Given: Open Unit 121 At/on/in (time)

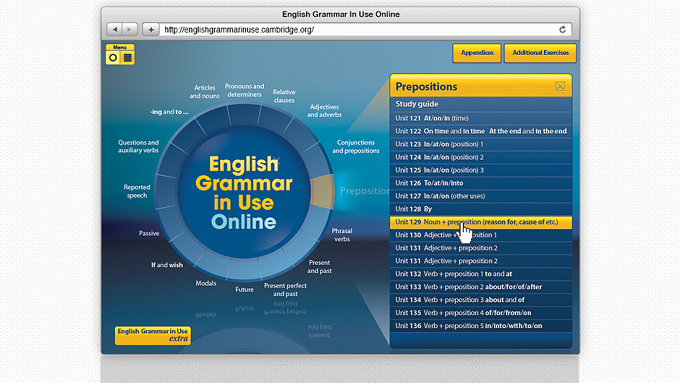Looking at the screenshot, I should coord(481,118).
